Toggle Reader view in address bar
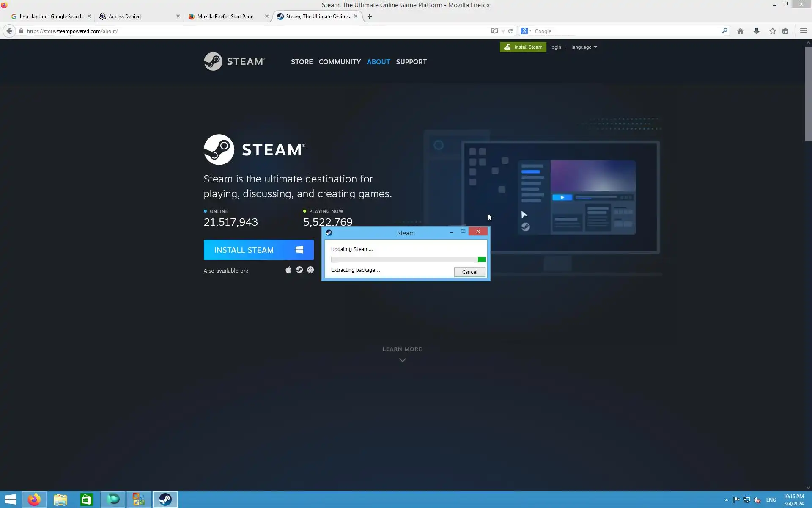 click(494, 31)
